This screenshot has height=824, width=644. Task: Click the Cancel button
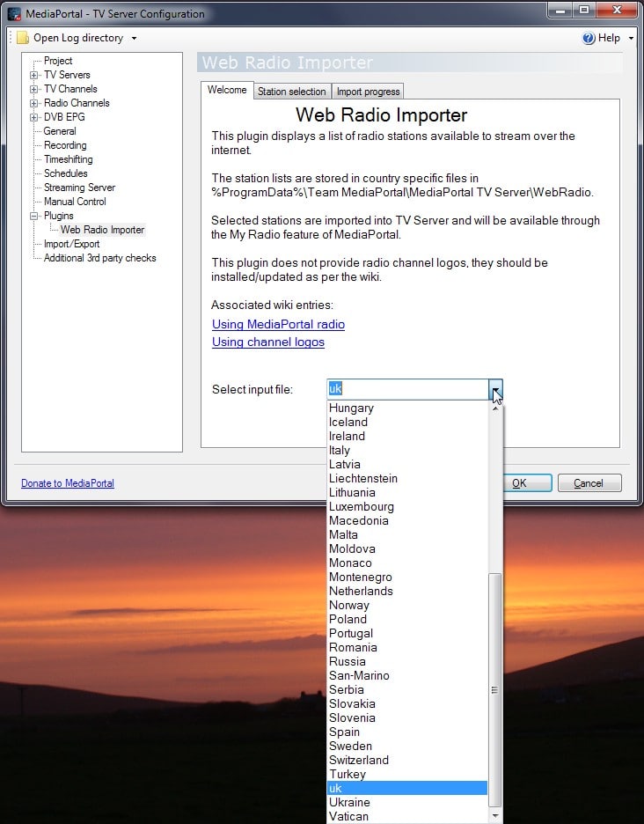pos(589,483)
